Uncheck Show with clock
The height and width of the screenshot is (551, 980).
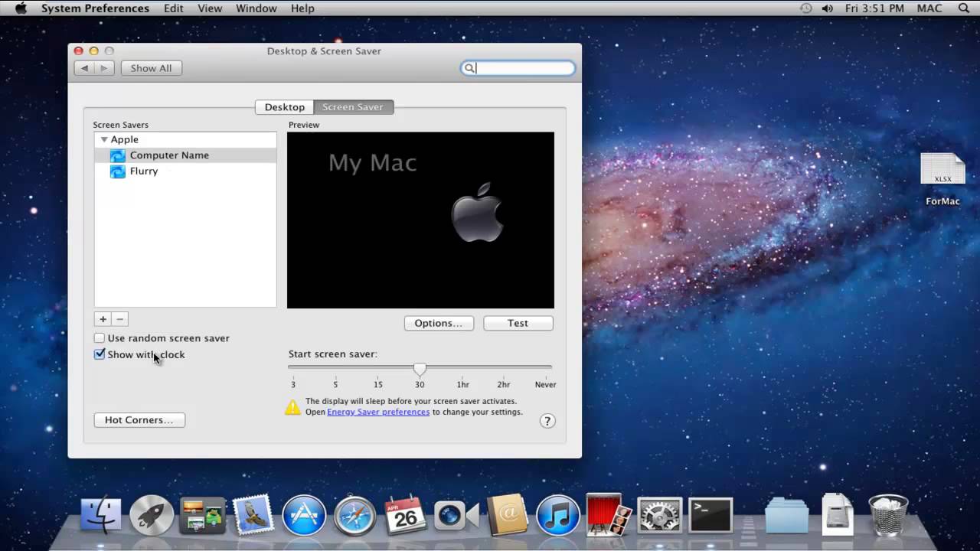click(99, 354)
